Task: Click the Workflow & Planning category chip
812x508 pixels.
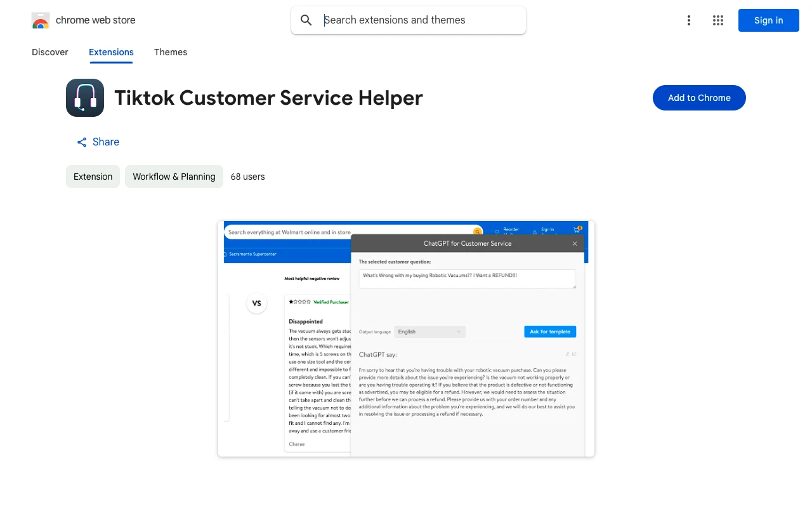Action: (174, 177)
